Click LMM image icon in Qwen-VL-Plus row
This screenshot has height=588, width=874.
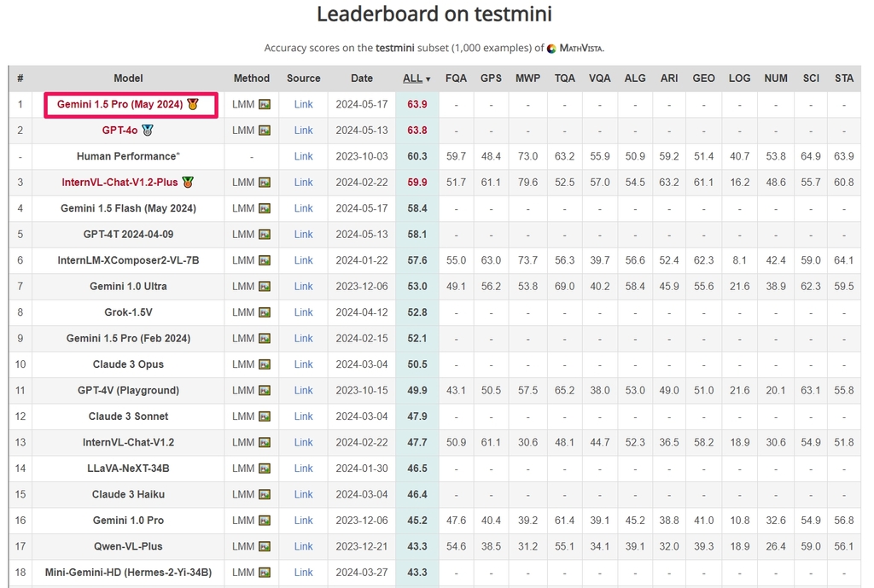click(x=265, y=547)
